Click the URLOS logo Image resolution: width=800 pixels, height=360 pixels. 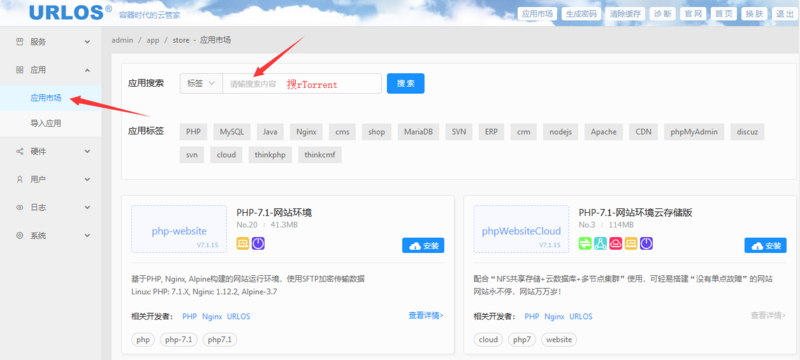(70, 13)
